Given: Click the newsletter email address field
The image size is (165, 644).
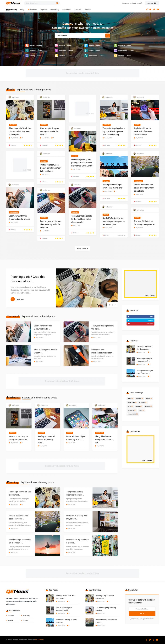Looking at the screenshot, I should (x=142, y=609).
